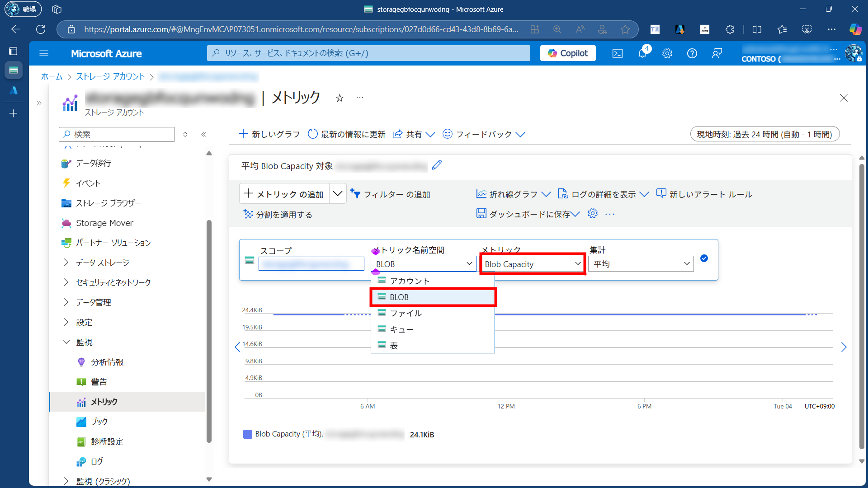The height and width of the screenshot is (488, 868).
Task: Open Azure Cloud Shell icon
Action: [618, 53]
